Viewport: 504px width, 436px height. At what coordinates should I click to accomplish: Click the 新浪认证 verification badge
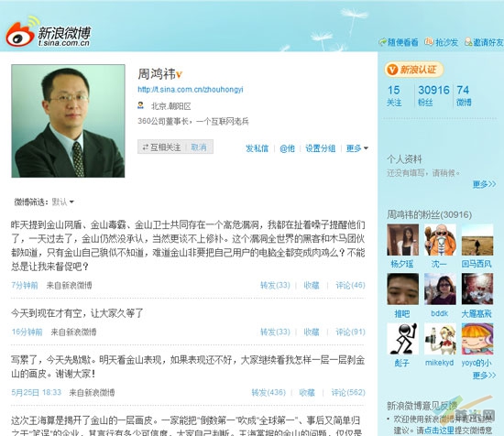pos(414,70)
